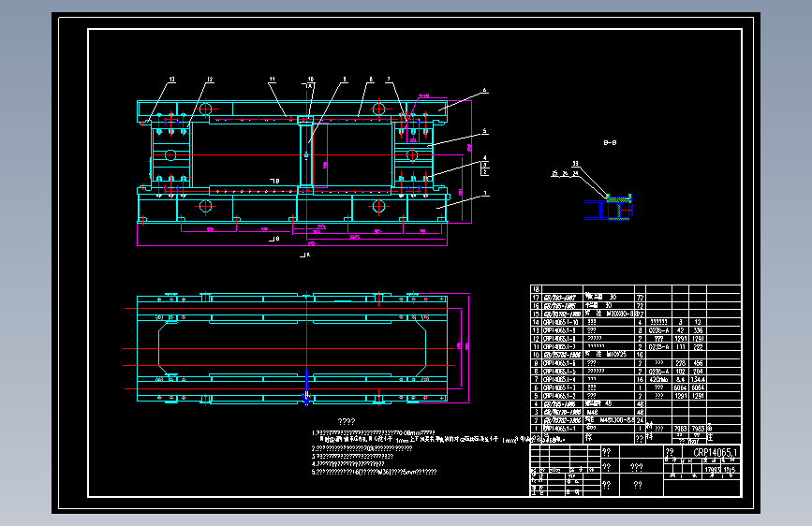Click callout balloon 13 above front view
Image resolution: width=812 pixels, height=526 pixels.
tap(172, 80)
